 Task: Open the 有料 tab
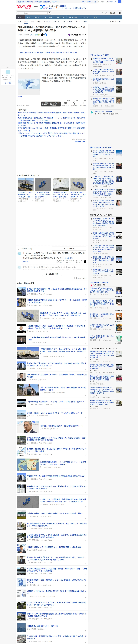[95, 17]
